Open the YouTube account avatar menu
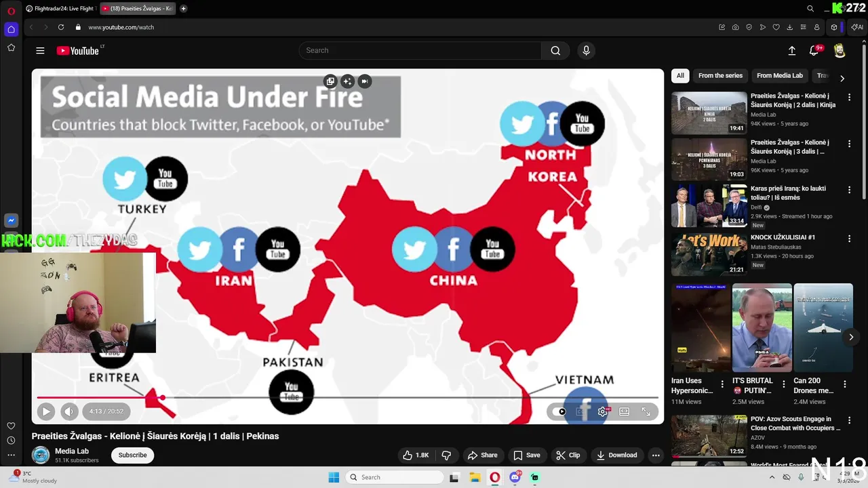The image size is (868, 488). tap(840, 50)
